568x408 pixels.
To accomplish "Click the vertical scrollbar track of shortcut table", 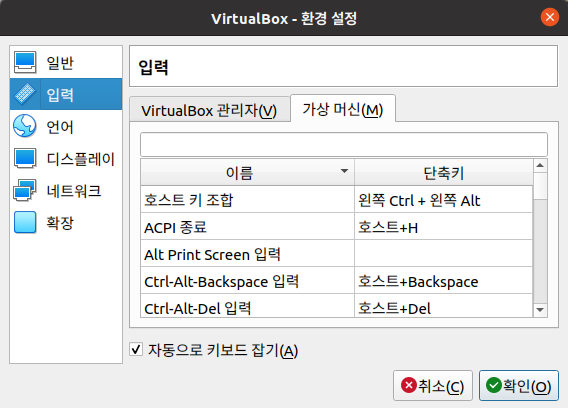I will coord(540,250).
